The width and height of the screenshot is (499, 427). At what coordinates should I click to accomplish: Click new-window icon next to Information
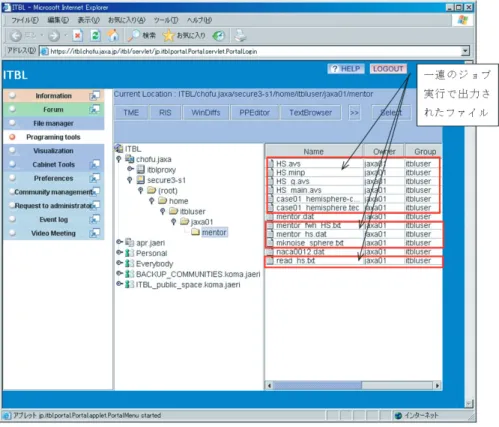94,96
